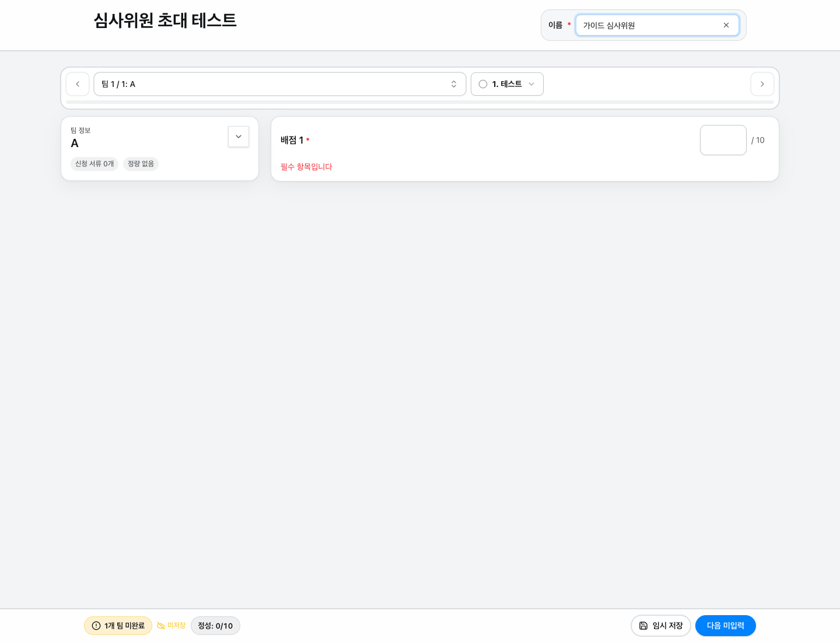Click the save icon in '임시 저장'
This screenshot has width=840, height=642.
pyautogui.click(x=643, y=626)
